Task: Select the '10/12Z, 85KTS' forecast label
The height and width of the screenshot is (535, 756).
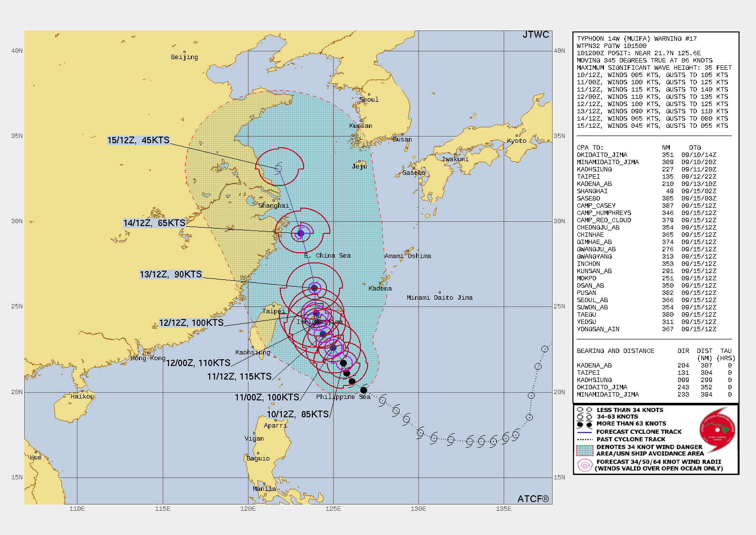Action: 298,414
